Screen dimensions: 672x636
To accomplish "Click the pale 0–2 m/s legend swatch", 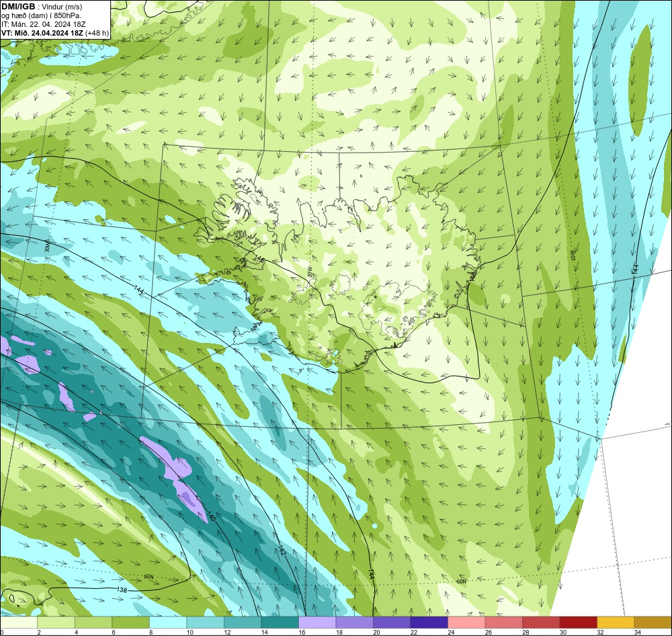I will tap(19, 622).
